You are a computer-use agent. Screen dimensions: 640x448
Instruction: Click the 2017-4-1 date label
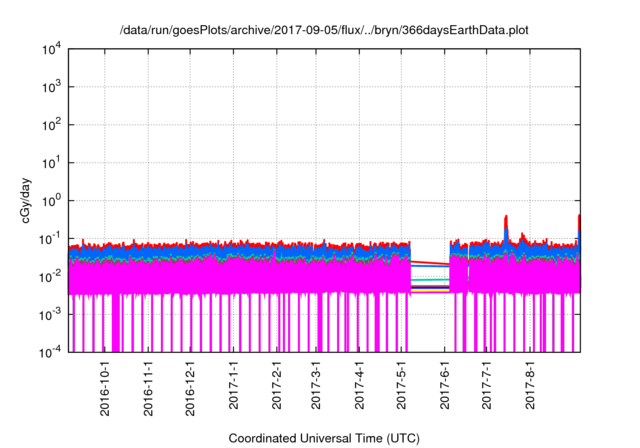pyautogui.click(x=359, y=384)
